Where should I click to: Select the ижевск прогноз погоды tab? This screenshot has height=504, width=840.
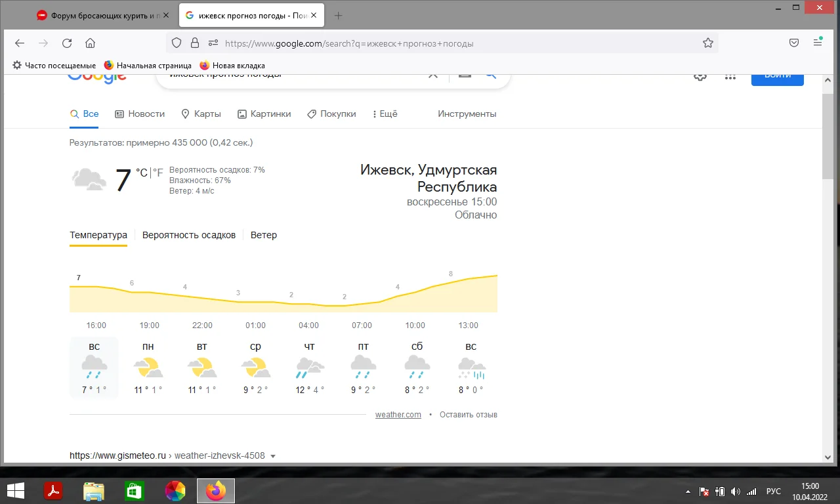[251, 15]
